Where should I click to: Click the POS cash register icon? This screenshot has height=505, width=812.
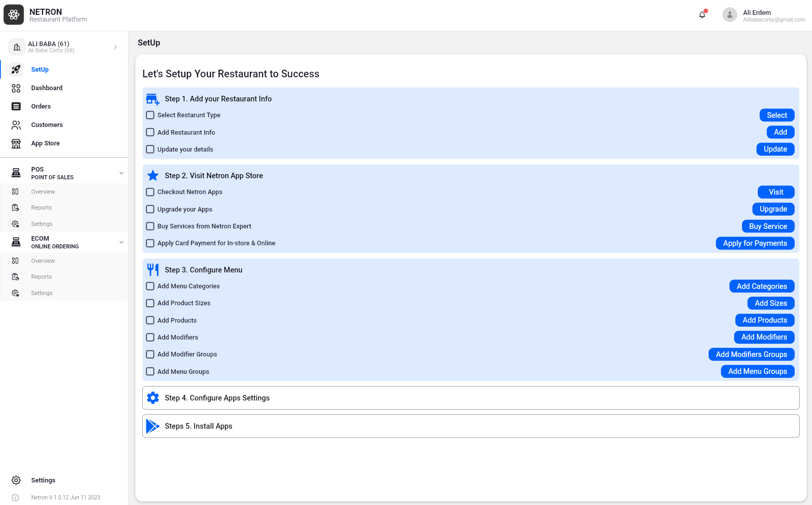pos(16,173)
